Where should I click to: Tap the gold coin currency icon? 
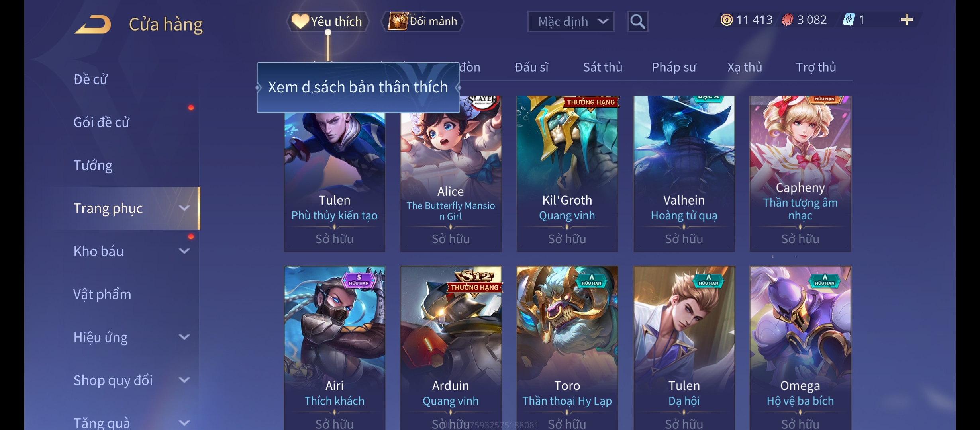(x=727, y=20)
